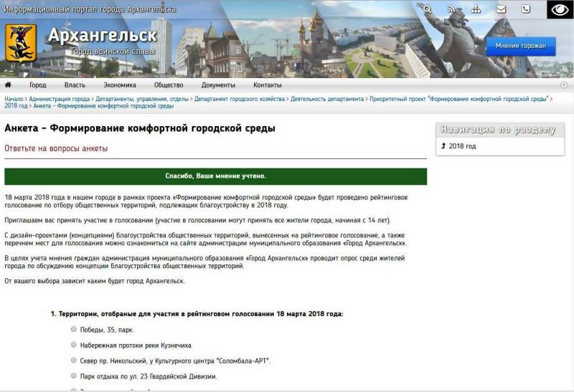Open the RSS feed icon

point(452,9)
